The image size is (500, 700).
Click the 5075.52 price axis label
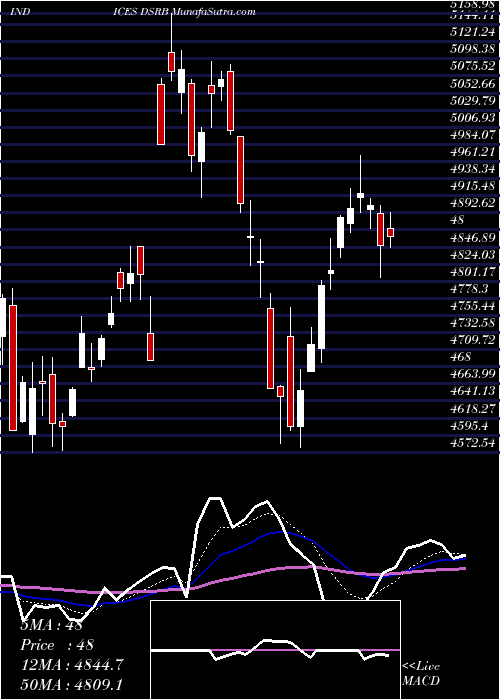[x=472, y=66]
